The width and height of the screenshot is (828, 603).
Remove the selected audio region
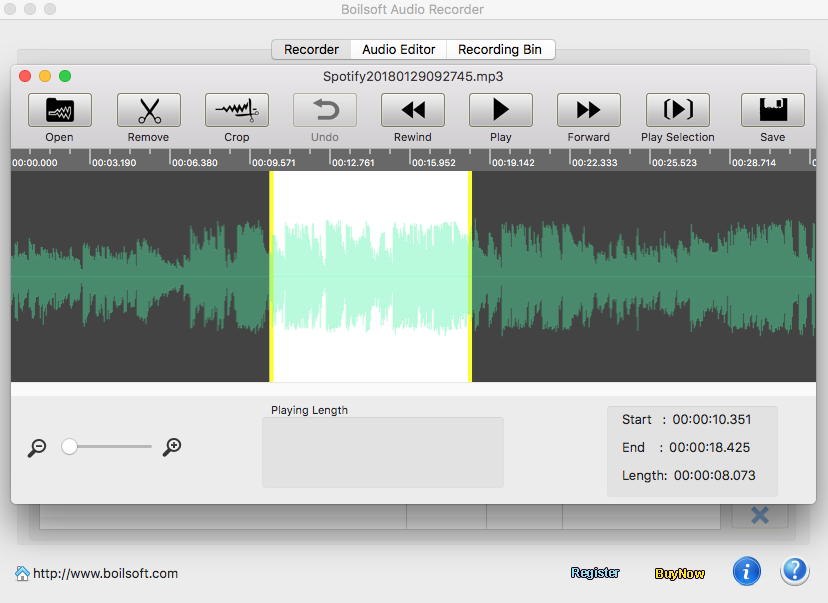point(148,110)
